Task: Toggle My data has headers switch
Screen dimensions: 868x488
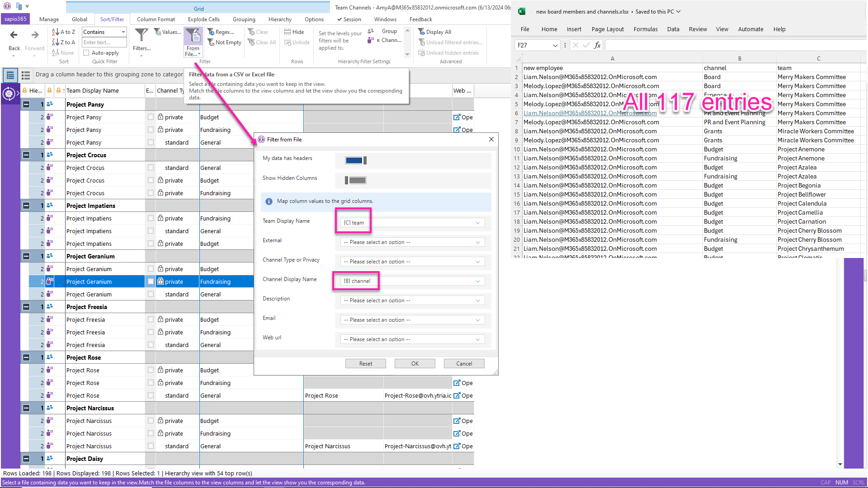Action: (356, 160)
